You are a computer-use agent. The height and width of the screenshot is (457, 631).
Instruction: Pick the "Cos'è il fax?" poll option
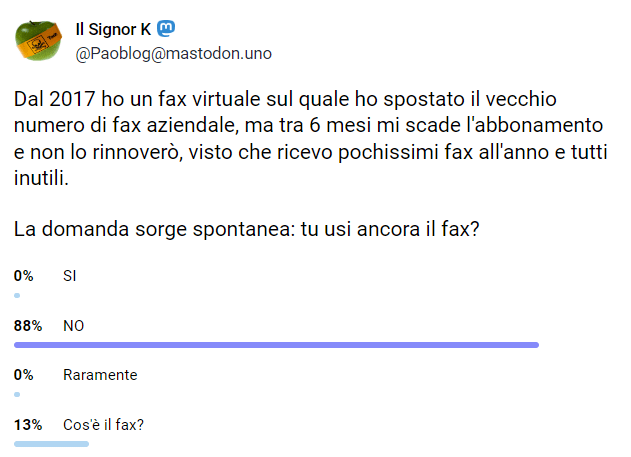click(103, 425)
